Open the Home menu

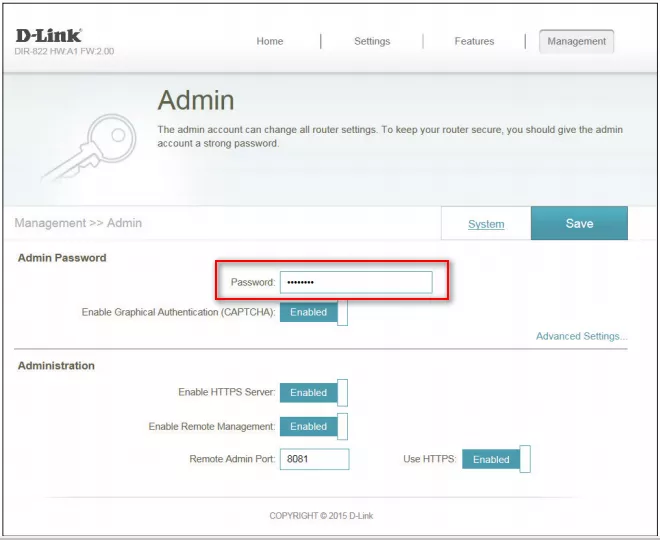point(270,41)
